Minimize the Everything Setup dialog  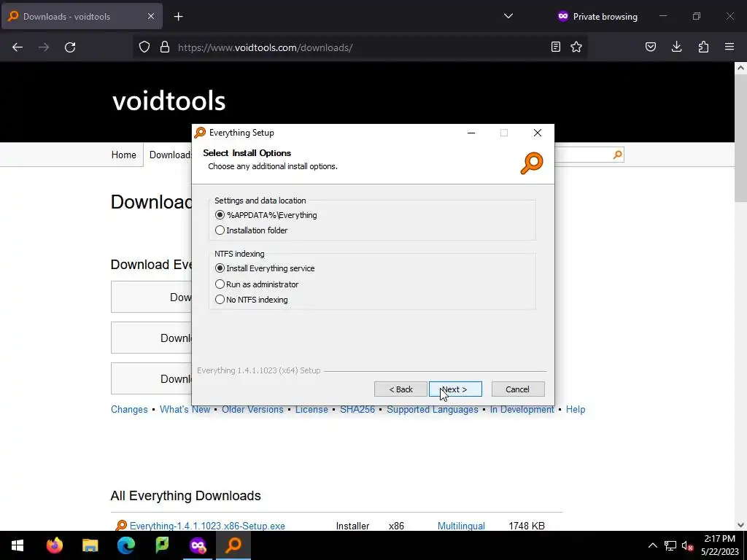(471, 133)
